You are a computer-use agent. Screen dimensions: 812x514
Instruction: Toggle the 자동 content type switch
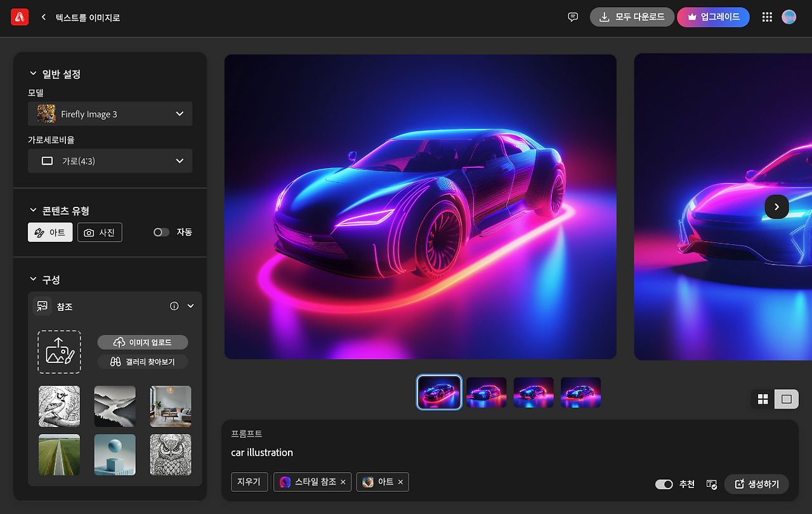[161, 232]
